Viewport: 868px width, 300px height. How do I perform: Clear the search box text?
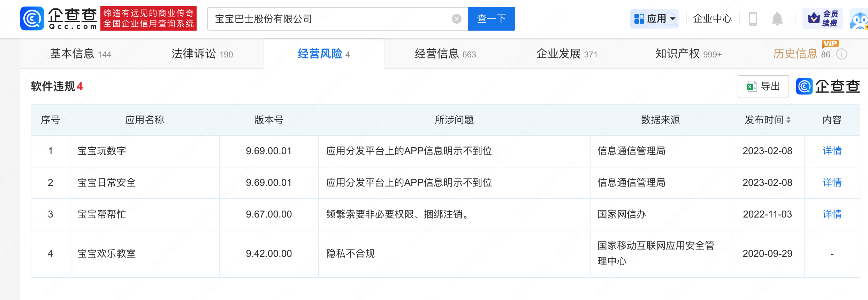point(456,19)
